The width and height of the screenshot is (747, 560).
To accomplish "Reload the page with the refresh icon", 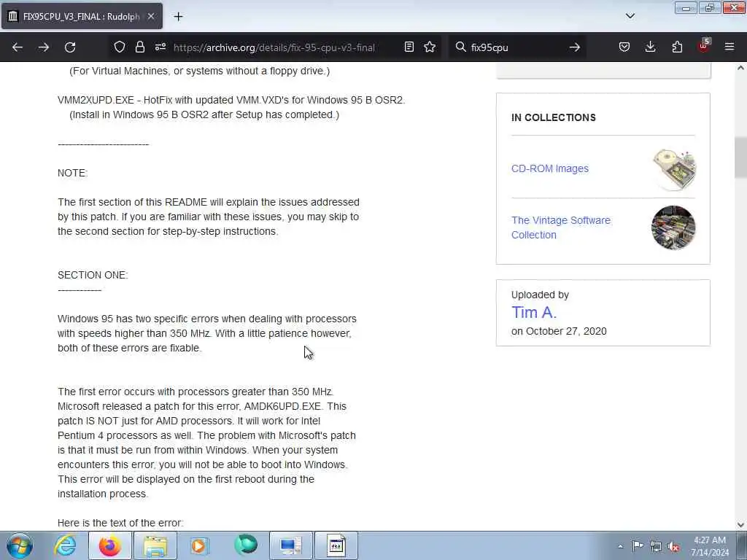I will [x=70, y=47].
